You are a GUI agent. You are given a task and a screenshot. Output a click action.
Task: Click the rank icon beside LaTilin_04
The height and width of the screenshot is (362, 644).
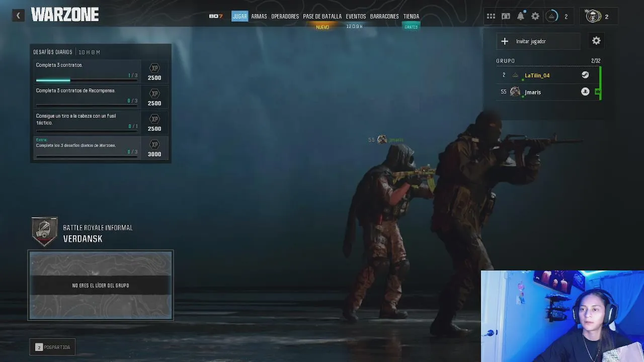click(515, 75)
